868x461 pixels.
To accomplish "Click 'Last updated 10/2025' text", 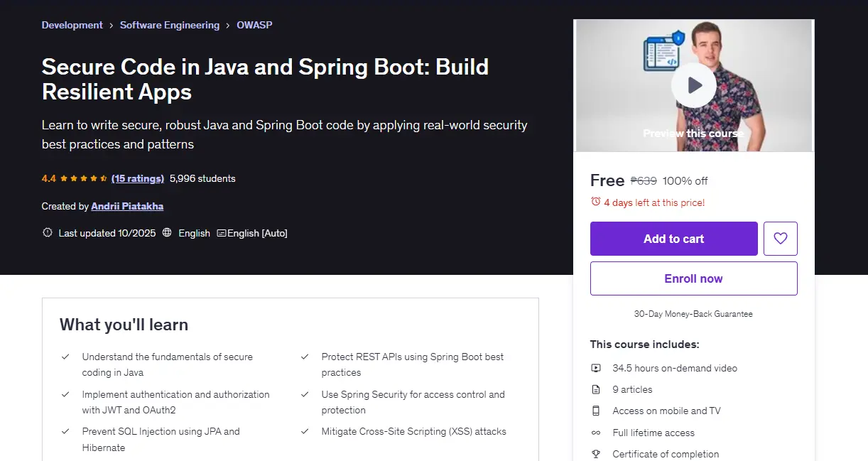I will tap(107, 233).
